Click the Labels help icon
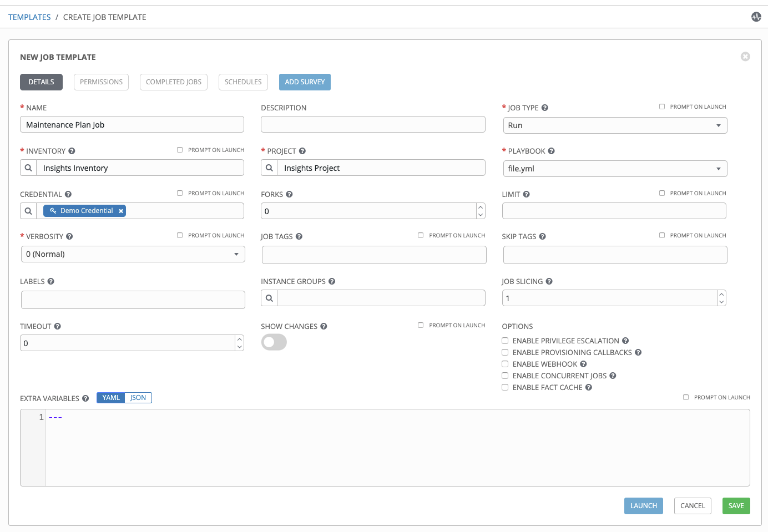This screenshot has height=532, width=768. [x=50, y=281]
